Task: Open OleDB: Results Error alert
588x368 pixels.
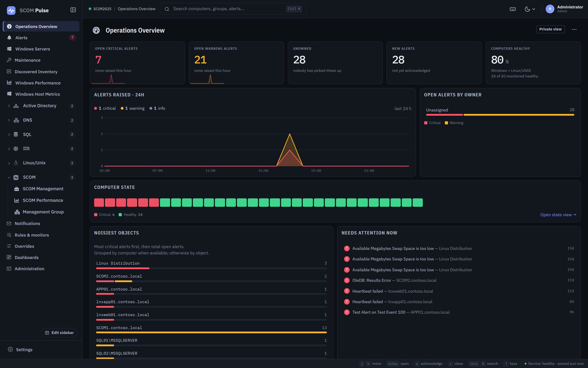Action: pyautogui.click(x=459, y=280)
